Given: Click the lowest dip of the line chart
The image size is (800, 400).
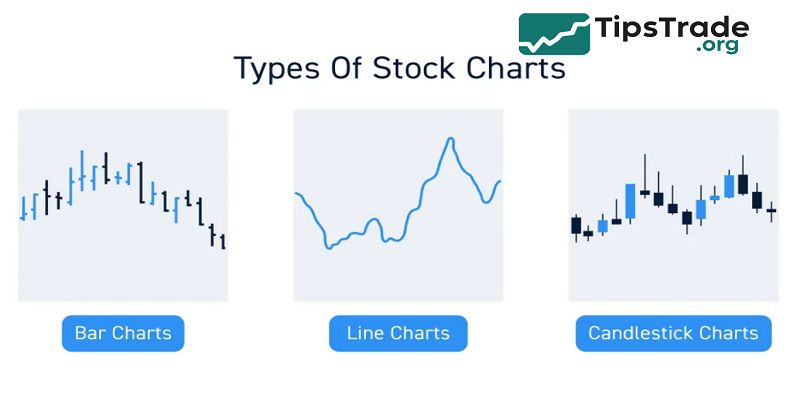Looking at the screenshot, I should (329, 247).
